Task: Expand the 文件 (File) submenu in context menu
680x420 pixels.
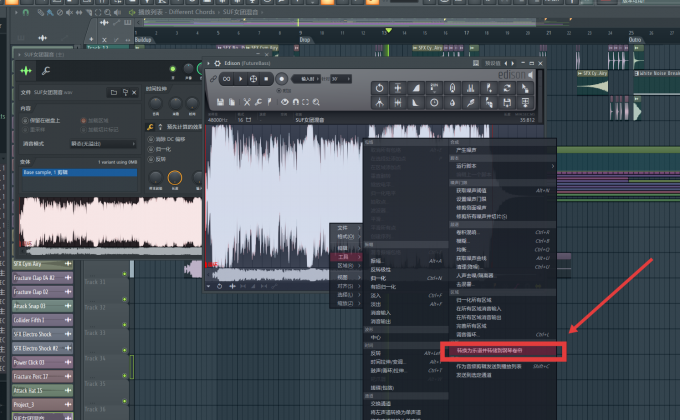Action: [x=346, y=228]
